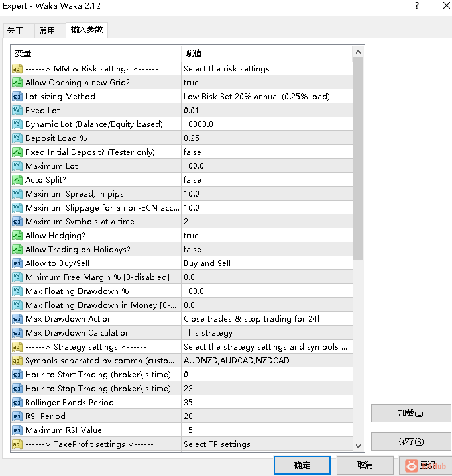Image resolution: width=452 pixels, height=476 pixels.
Task: Cancel with the 取消 button
Action: (365, 465)
